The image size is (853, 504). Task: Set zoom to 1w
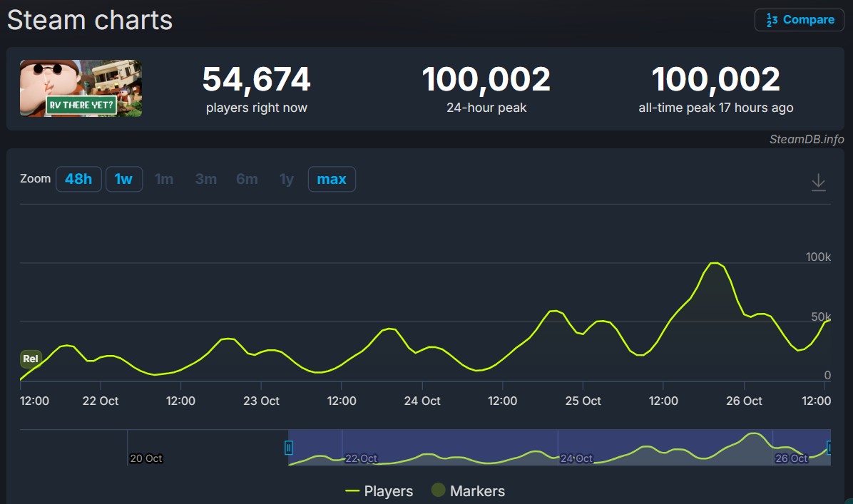click(x=124, y=179)
